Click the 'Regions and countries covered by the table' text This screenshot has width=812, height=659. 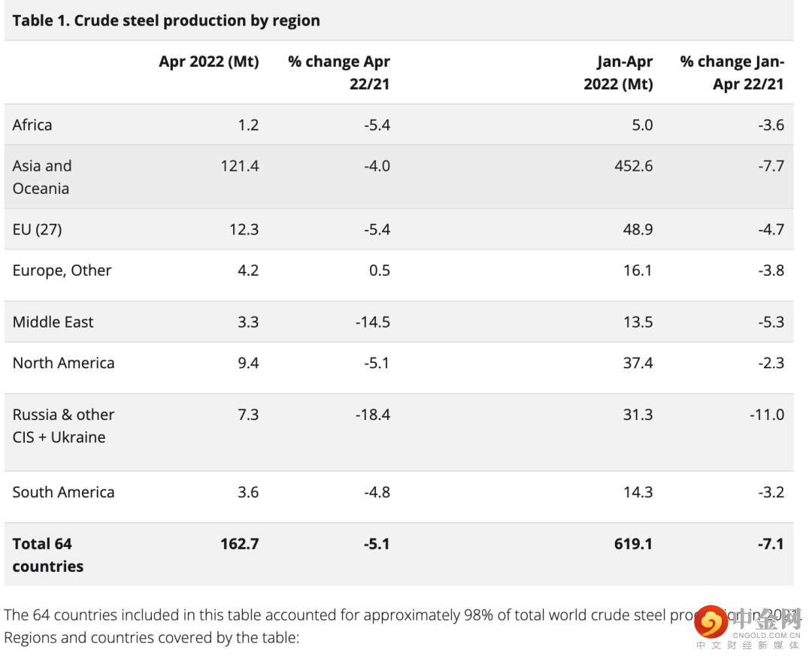coord(152,638)
